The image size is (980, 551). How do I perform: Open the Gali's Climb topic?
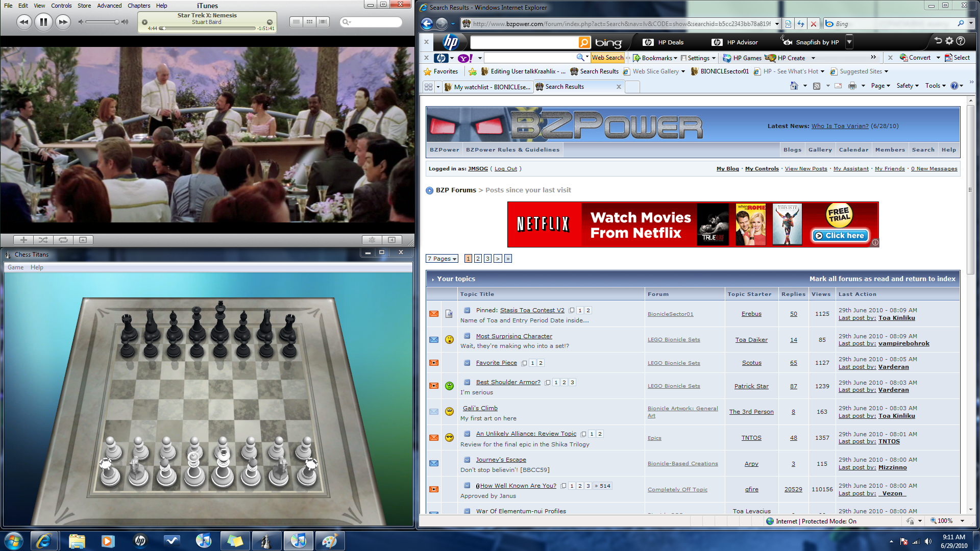point(480,408)
